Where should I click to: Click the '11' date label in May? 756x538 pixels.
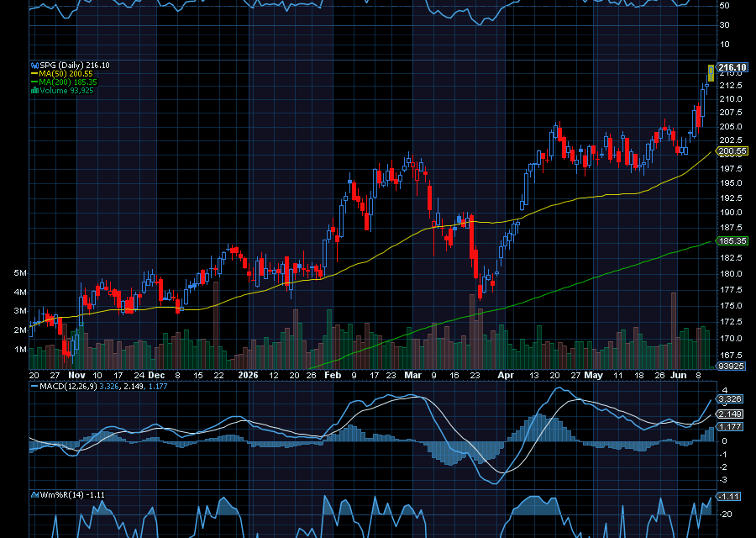[618, 375]
